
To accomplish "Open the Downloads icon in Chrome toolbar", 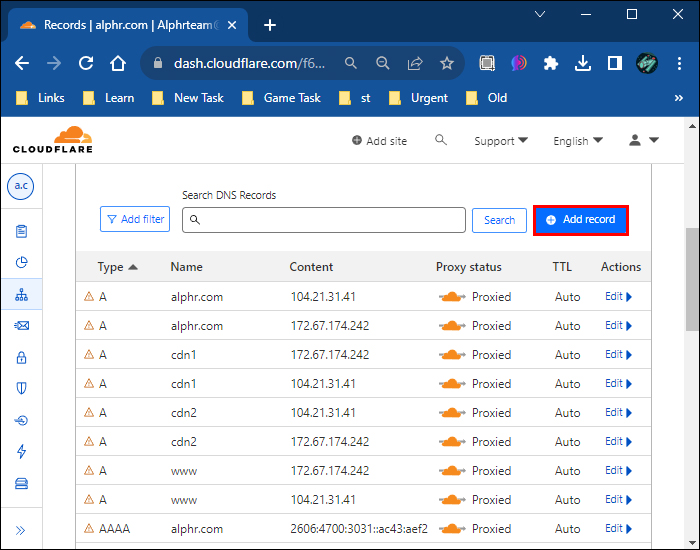I will tap(583, 63).
